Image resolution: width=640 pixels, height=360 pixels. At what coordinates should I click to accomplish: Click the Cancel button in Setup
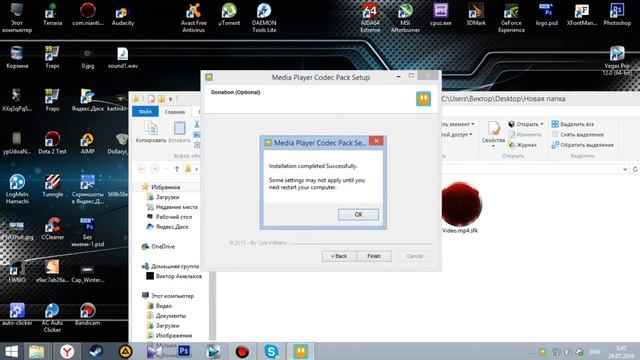click(x=414, y=256)
